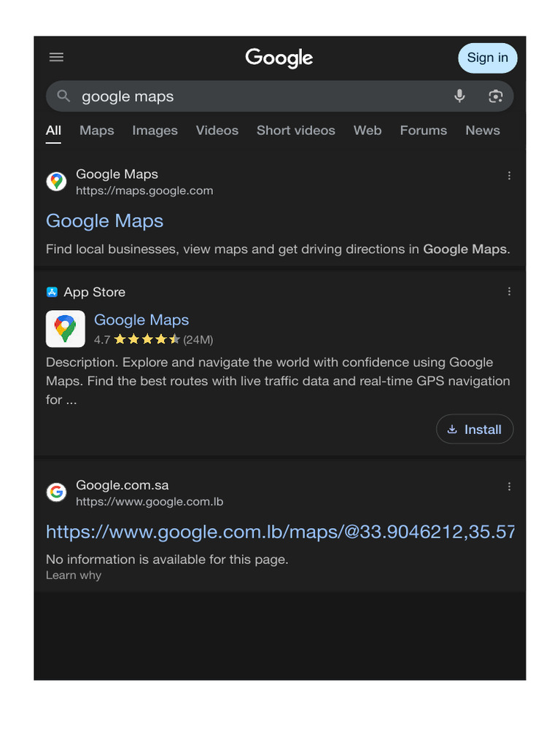Click the App Store source label
The image size is (560, 747).
[95, 292]
